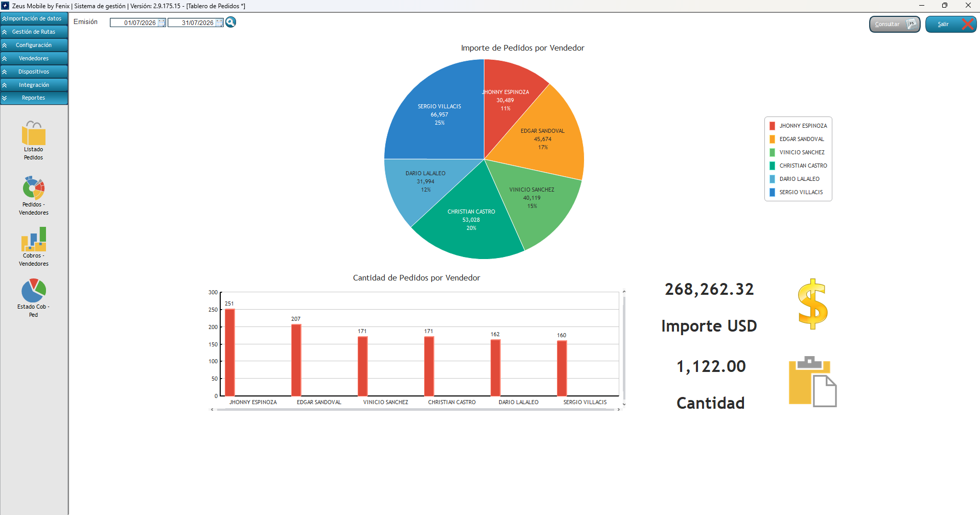
Task: Click VINICIO SANCHEZ axis label under bars
Action: pyautogui.click(x=386, y=403)
